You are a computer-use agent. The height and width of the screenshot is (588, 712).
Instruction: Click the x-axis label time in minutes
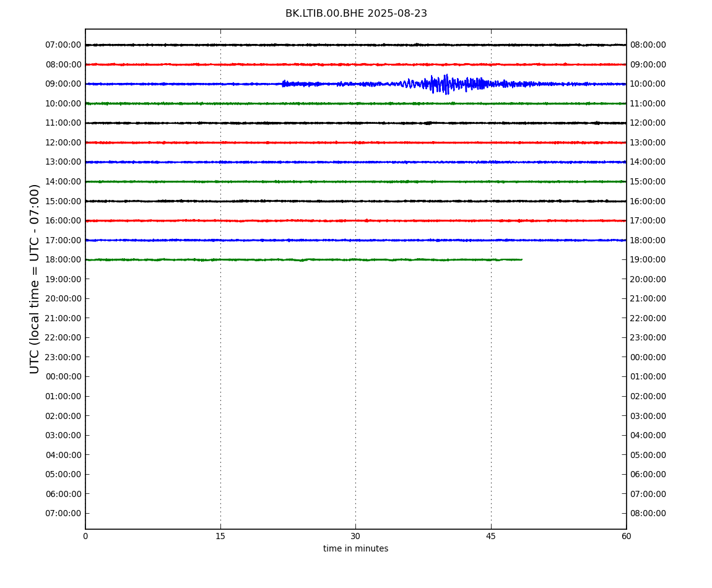[355, 548]
